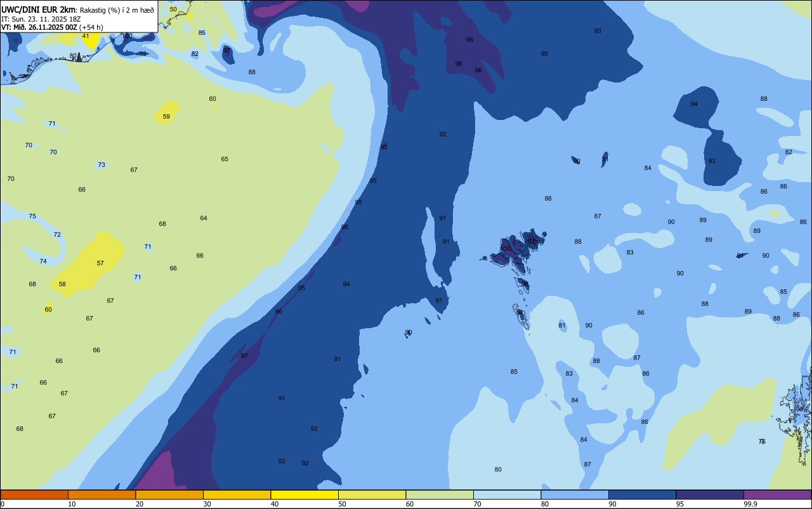Click the humidity value 72 on the map
Screen dimensions: 812x509
[57, 235]
